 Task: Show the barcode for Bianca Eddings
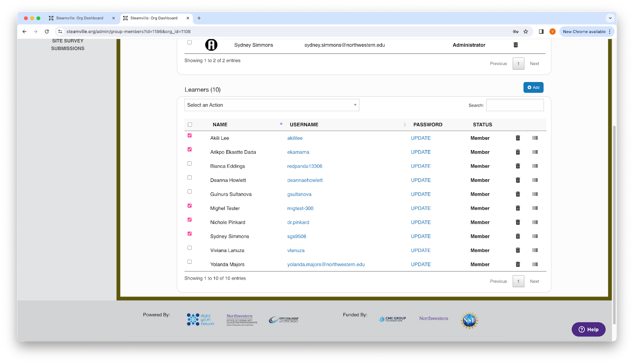[x=535, y=166]
